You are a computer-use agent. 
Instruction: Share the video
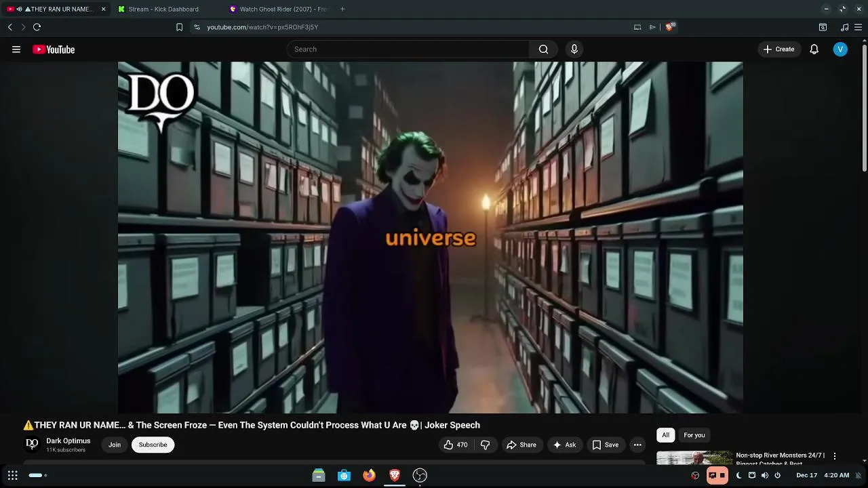pos(521,445)
